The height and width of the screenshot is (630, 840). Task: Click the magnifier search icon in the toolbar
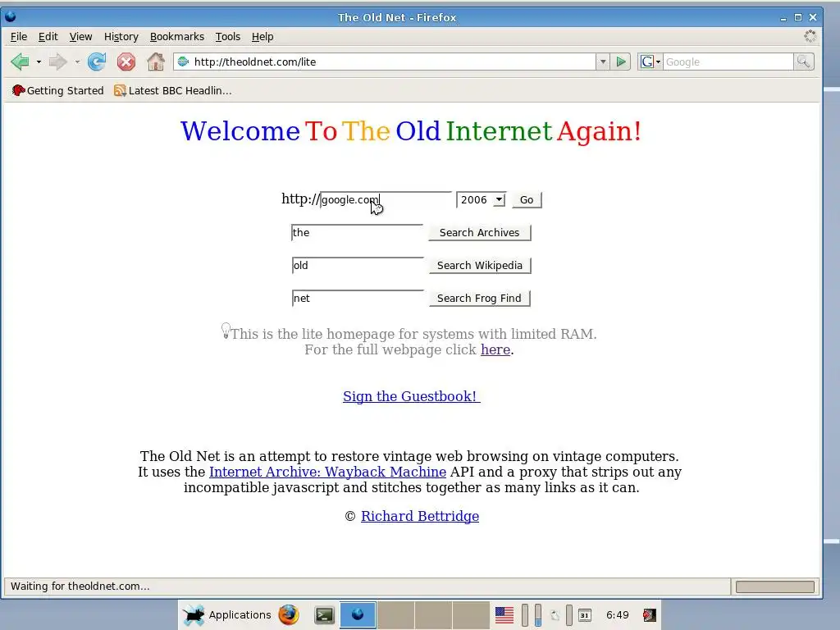[x=804, y=62]
